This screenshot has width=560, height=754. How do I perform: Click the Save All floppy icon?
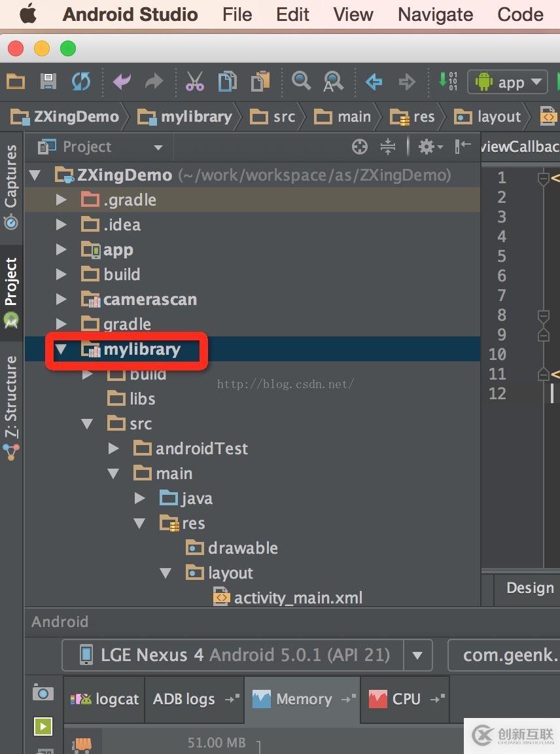coord(48,81)
